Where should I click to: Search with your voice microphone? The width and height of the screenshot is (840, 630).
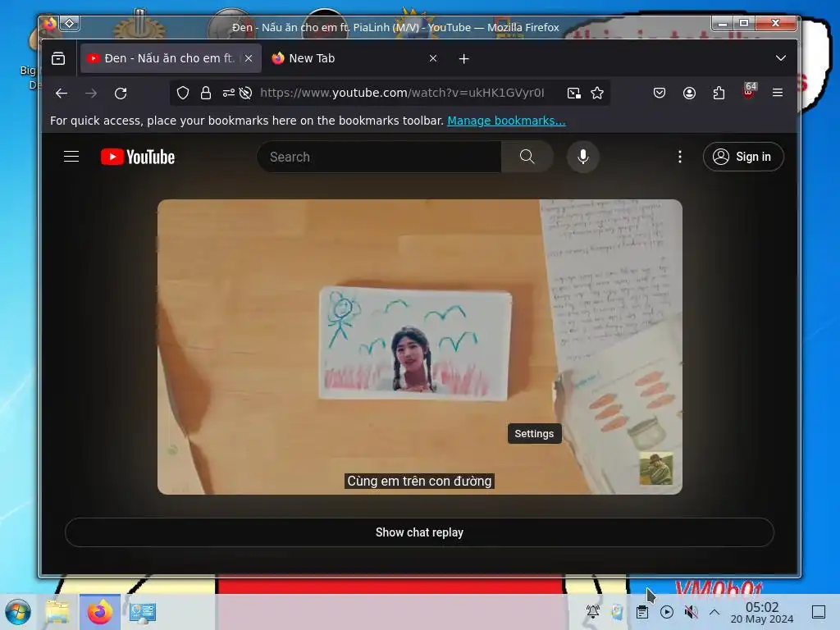pyautogui.click(x=583, y=157)
